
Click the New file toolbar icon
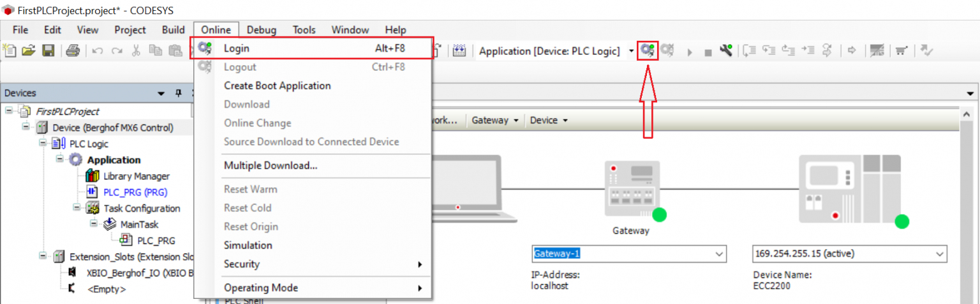tap(10, 51)
